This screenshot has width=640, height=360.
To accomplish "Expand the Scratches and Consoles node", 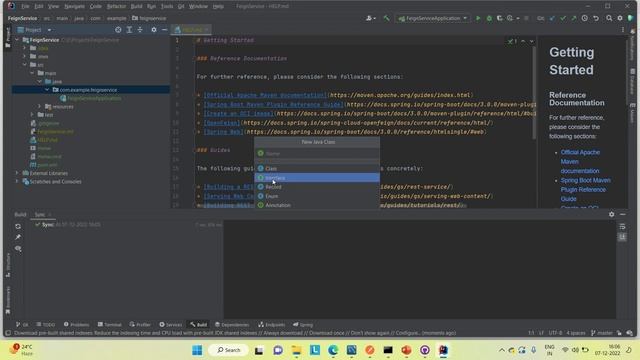I will (17, 181).
